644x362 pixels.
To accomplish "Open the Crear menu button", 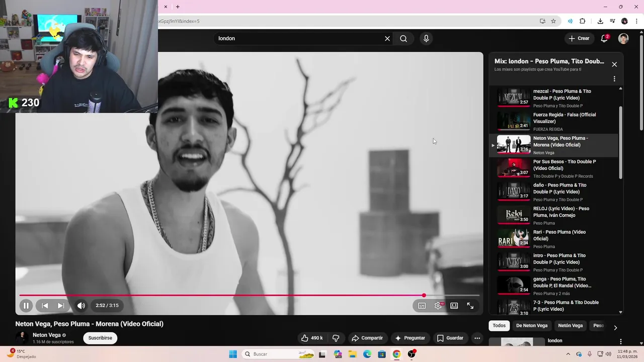I will click(579, 39).
